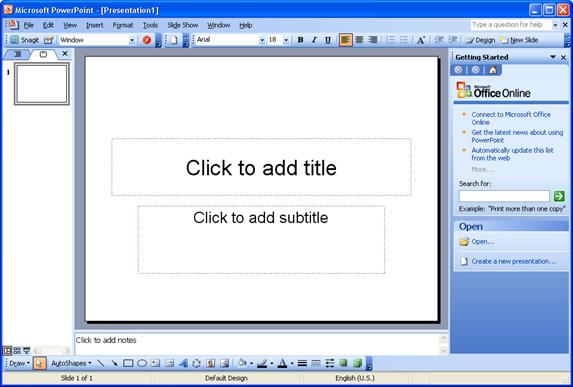Expand the AutoShapes menu
The width and height of the screenshot is (573, 387).
click(71, 363)
